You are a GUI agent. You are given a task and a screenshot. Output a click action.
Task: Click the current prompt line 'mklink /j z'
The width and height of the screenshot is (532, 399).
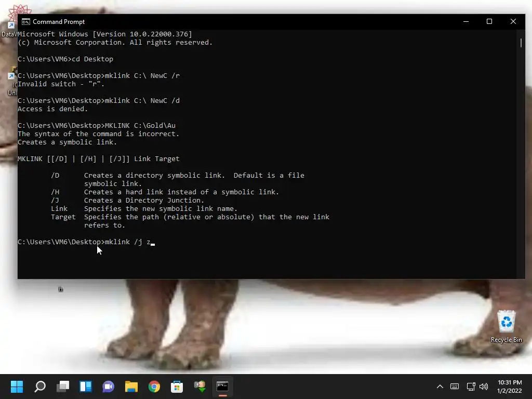(86, 242)
